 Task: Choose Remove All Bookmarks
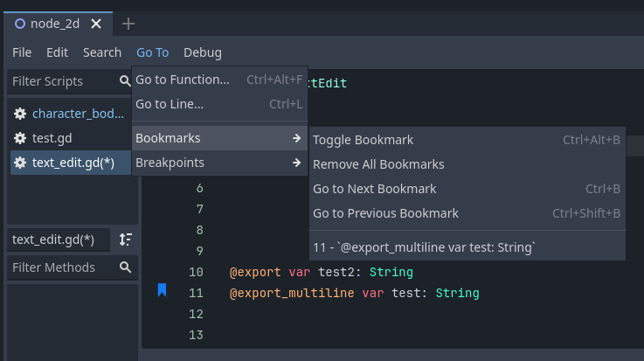click(378, 164)
